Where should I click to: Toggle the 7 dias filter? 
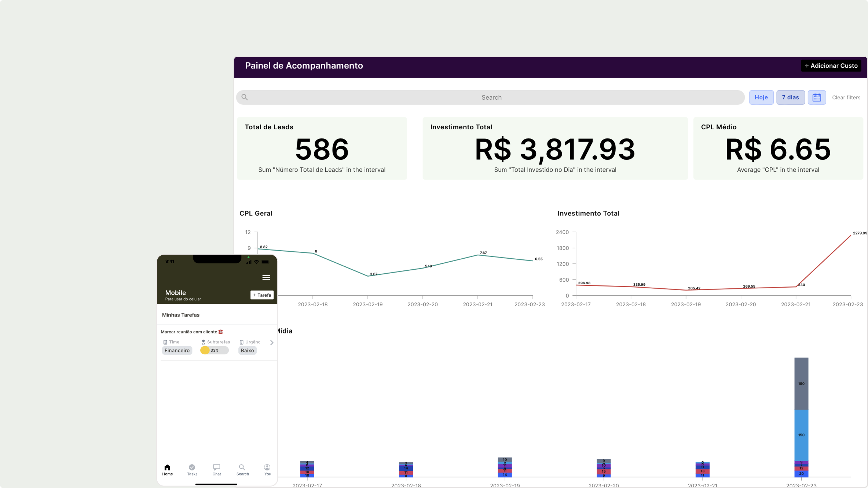790,97
